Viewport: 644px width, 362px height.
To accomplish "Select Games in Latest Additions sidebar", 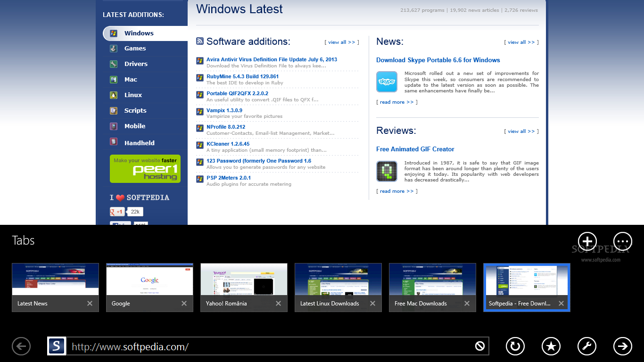I will 135,48.
